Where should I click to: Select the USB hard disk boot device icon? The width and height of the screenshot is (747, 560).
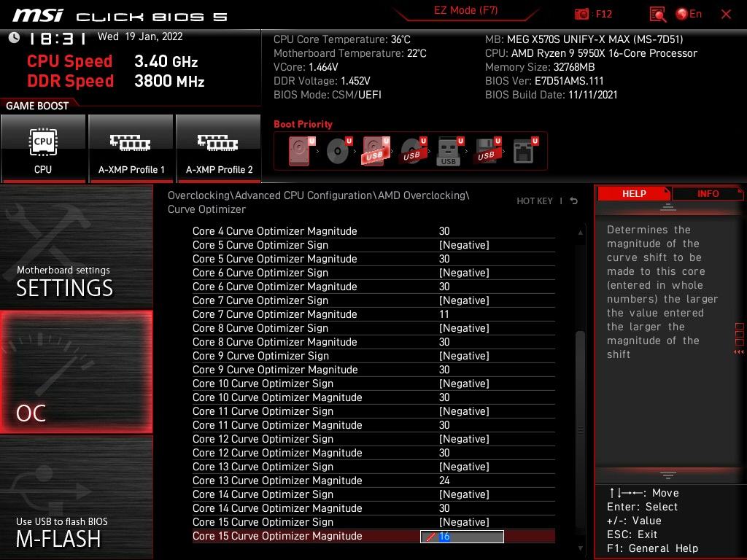click(x=376, y=151)
